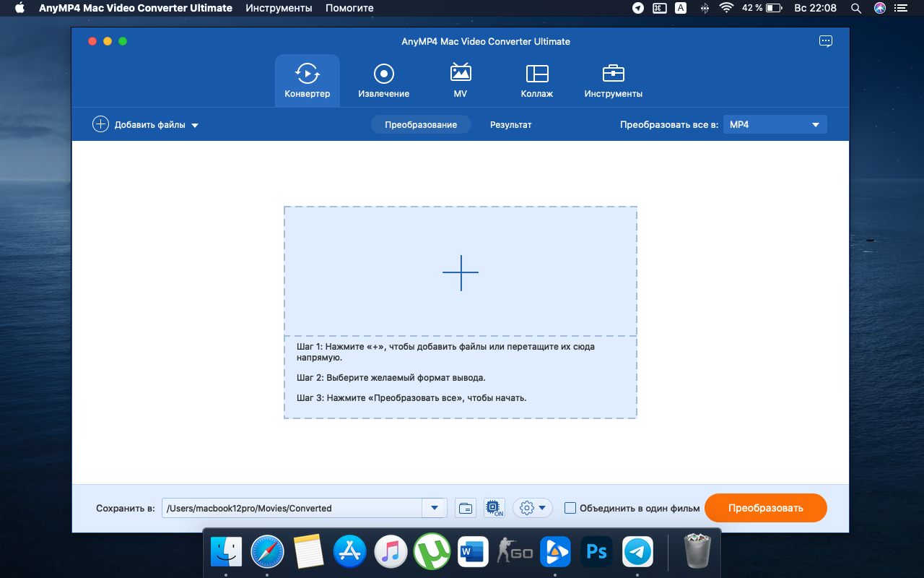
Task: Open the settings gear dropdown
Action: [x=533, y=508]
